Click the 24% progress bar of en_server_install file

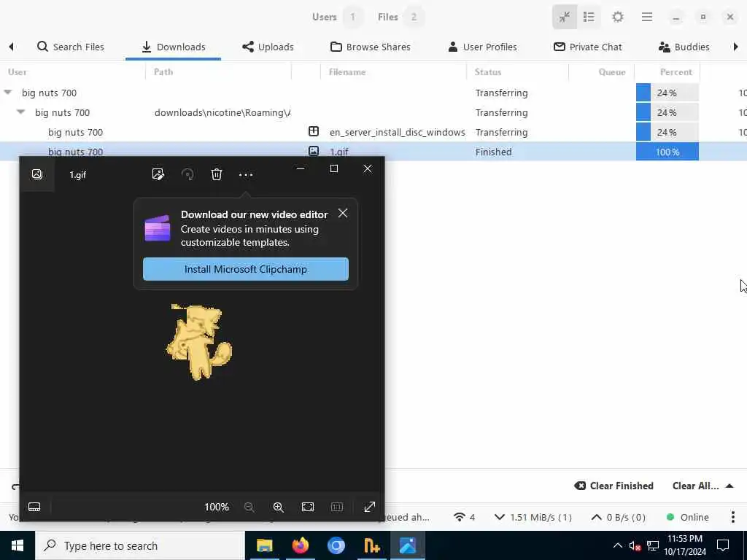click(667, 132)
